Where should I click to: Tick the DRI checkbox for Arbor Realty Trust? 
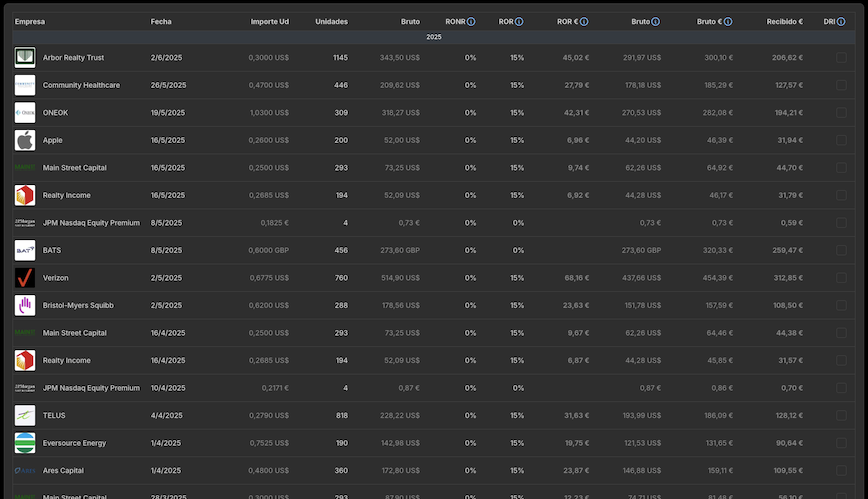(841, 58)
